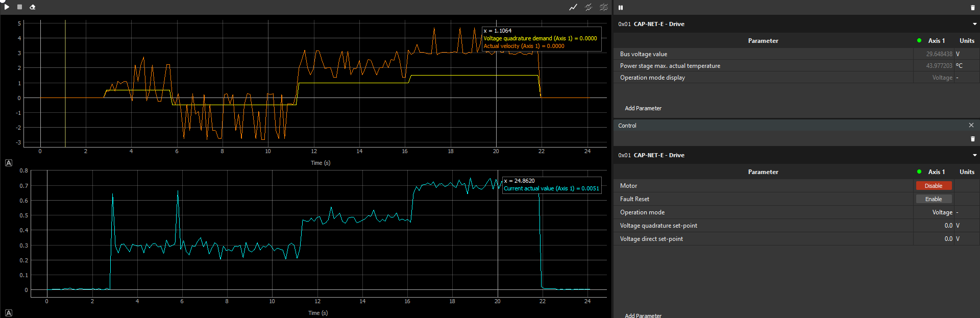This screenshot has height=318, width=980.
Task: Click Add Parameter in the monitoring panel
Action: coord(643,108)
